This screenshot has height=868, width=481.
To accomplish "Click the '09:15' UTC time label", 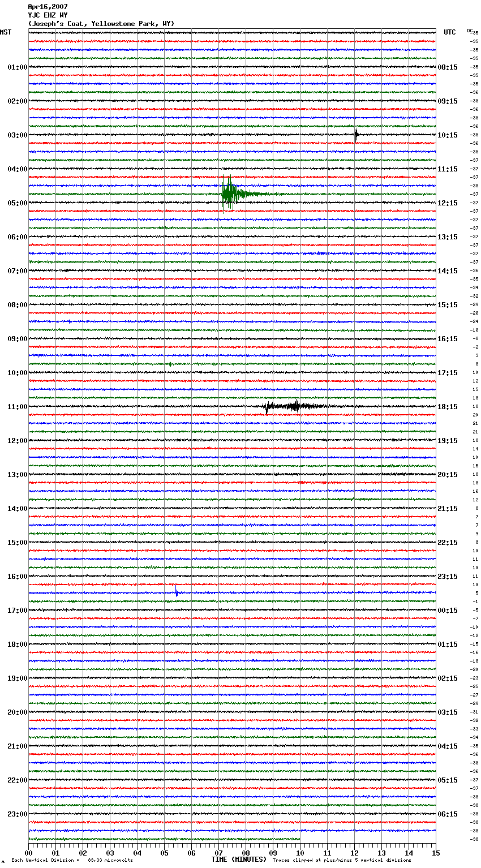I will (448, 101).
